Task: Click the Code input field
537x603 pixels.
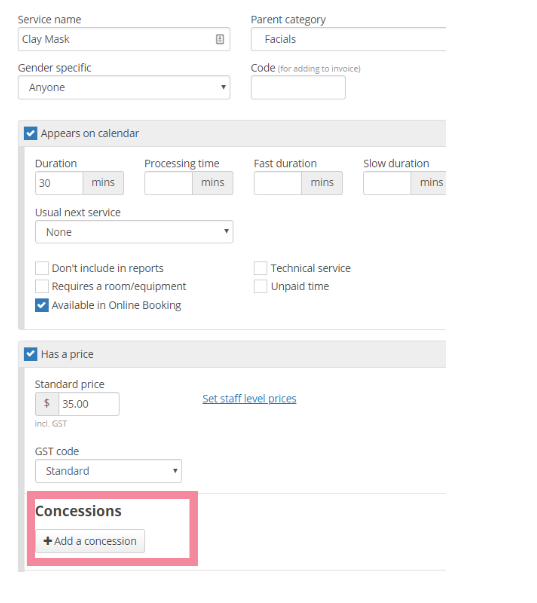Action: [298, 88]
